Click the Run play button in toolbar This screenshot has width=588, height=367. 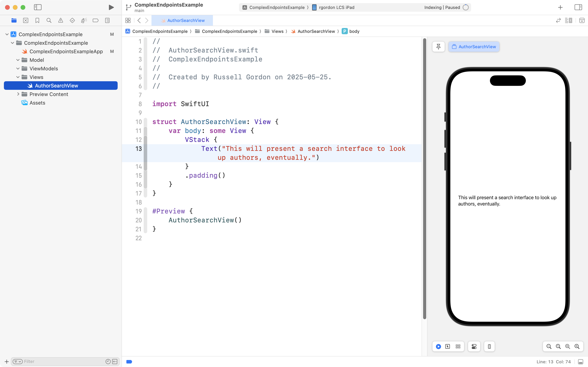click(x=111, y=7)
